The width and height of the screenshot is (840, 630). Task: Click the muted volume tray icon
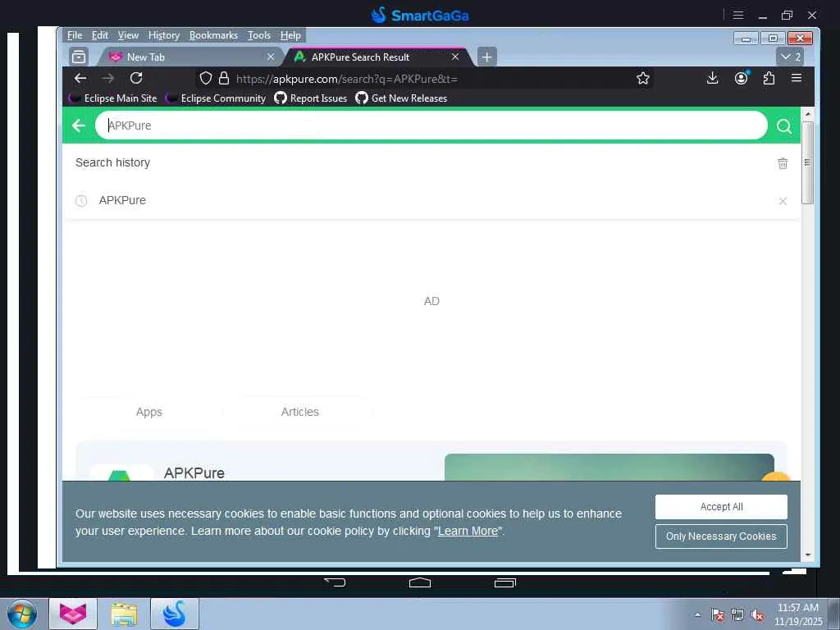757,615
